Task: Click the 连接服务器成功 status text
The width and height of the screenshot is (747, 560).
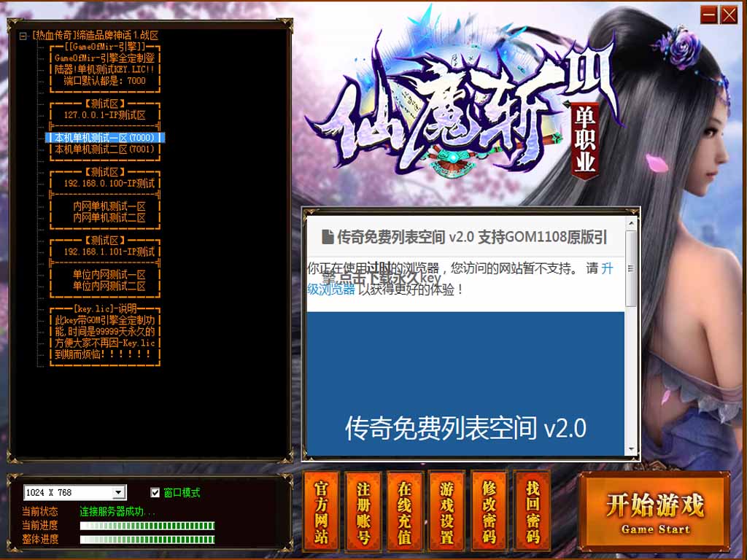Action: point(117,512)
